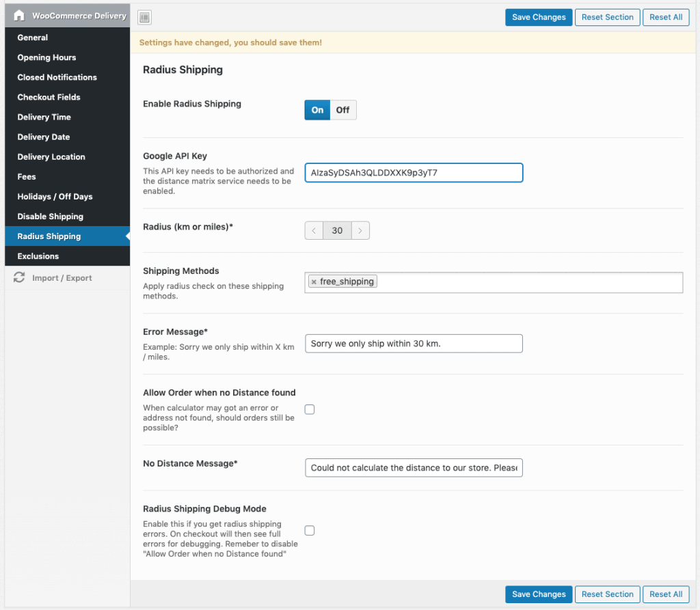Check Allow Order when no Distance found
The image size is (700, 610).
(x=310, y=410)
